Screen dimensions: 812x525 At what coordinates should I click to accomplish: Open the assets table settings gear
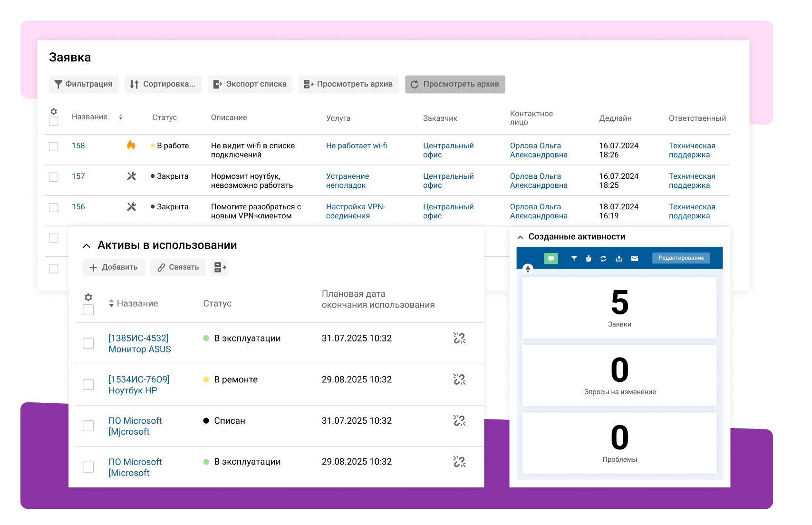point(88,297)
